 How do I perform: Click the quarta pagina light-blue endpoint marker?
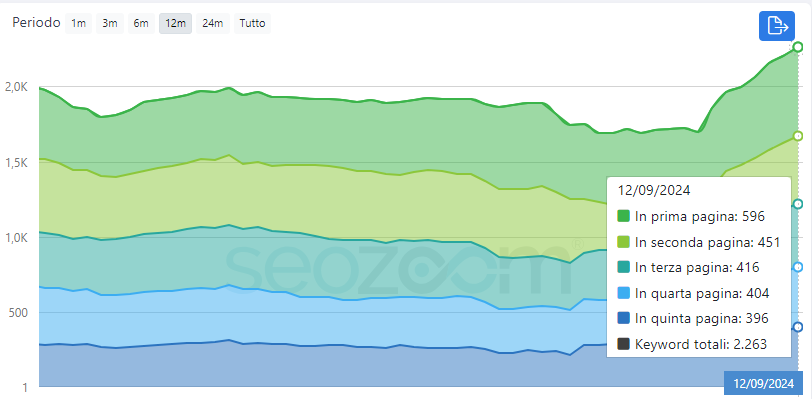coord(798,267)
